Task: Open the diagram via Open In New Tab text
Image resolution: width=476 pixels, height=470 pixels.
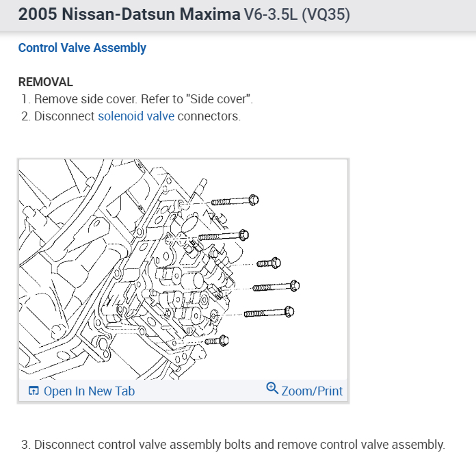Action: click(89, 391)
